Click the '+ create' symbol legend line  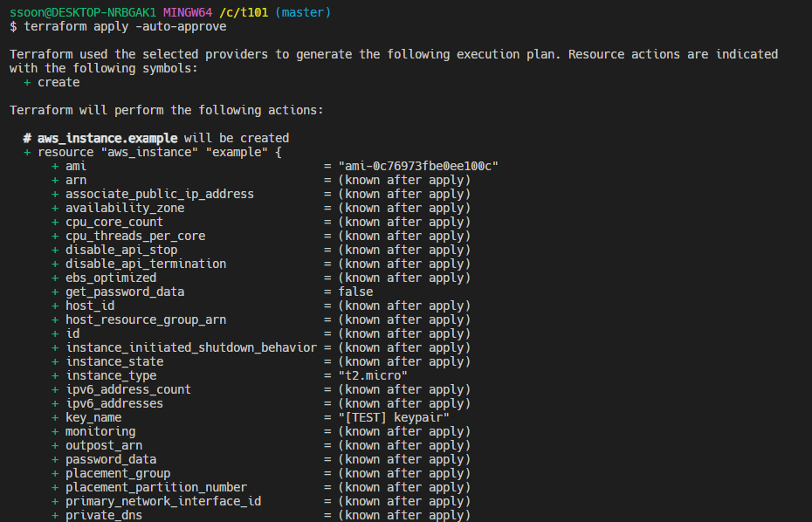52,82
